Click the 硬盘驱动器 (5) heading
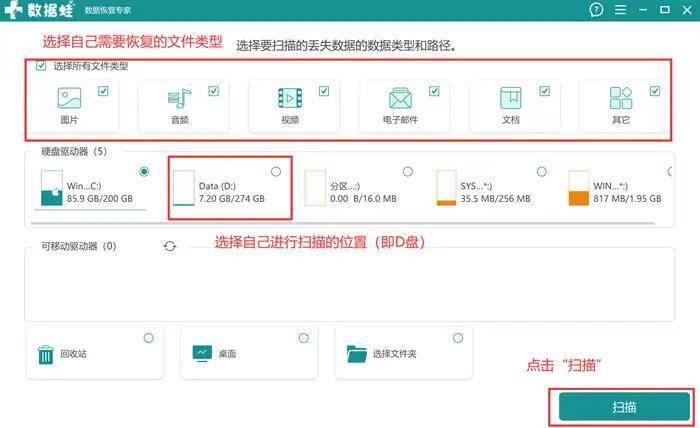 click(74, 152)
